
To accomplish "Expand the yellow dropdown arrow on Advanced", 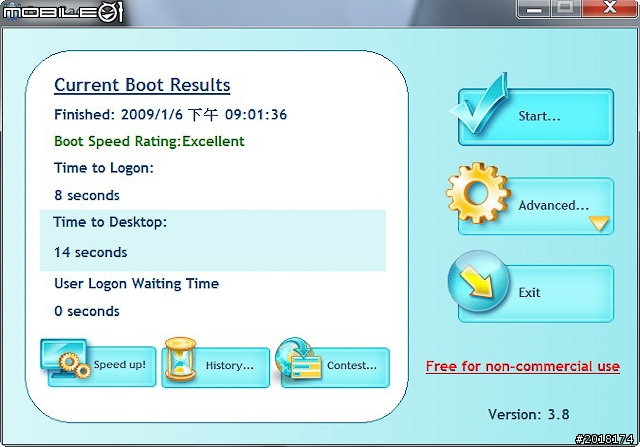I will pos(599,224).
